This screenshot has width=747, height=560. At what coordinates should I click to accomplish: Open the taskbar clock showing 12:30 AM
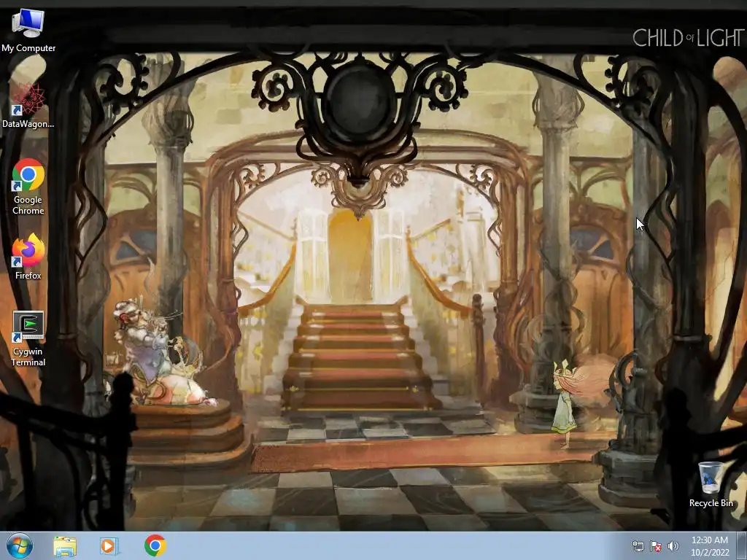[x=710, y=545]
